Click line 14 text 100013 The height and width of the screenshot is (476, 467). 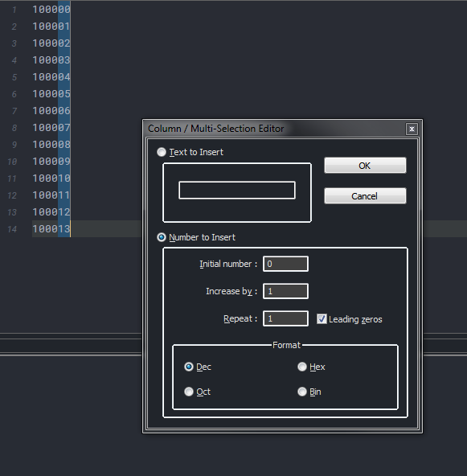51,228
